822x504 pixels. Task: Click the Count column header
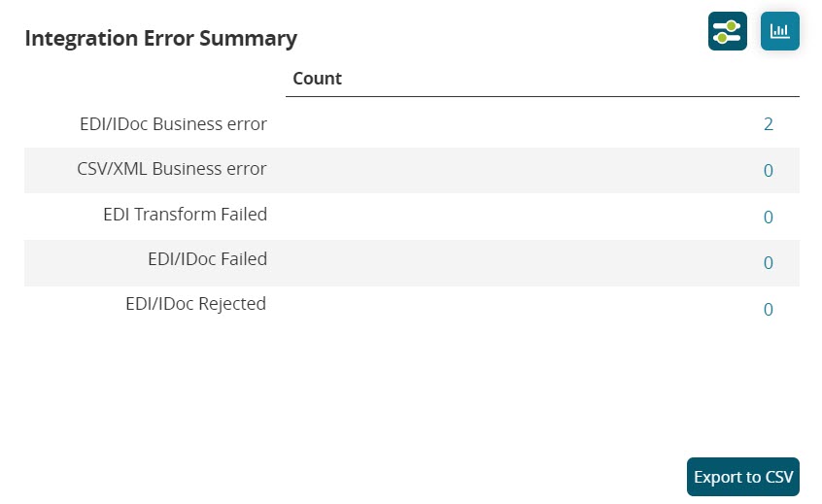(317, 79)
